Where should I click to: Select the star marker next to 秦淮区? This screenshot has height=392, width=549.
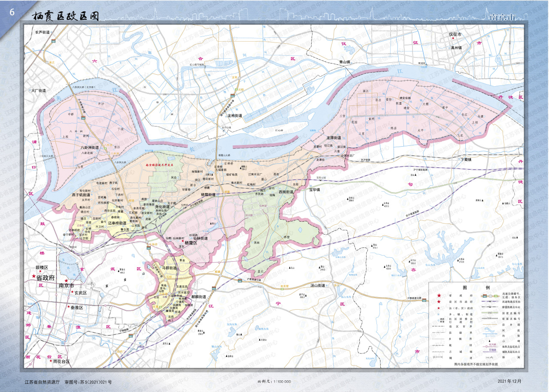click(x=68, y=307)
